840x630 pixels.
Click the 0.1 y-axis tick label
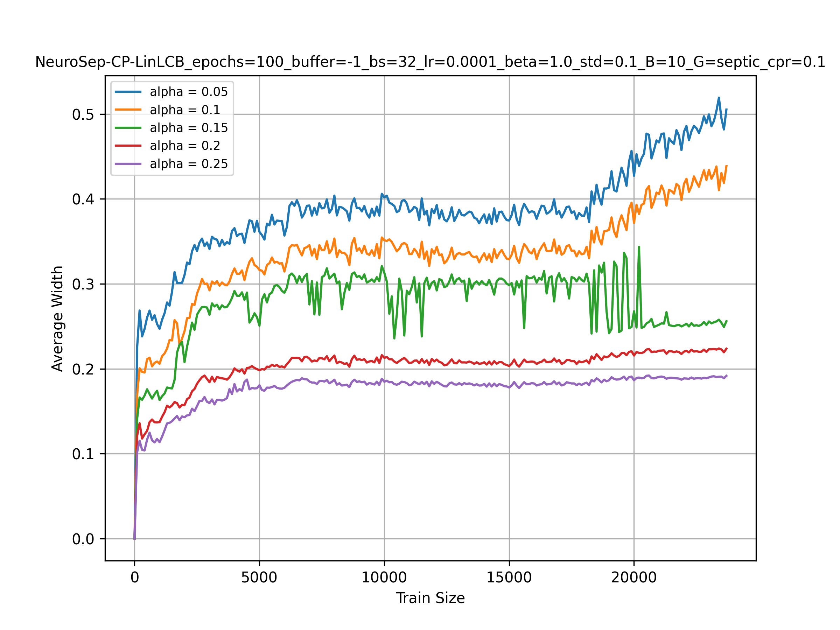pyautogui.click(x=83, y=454)
